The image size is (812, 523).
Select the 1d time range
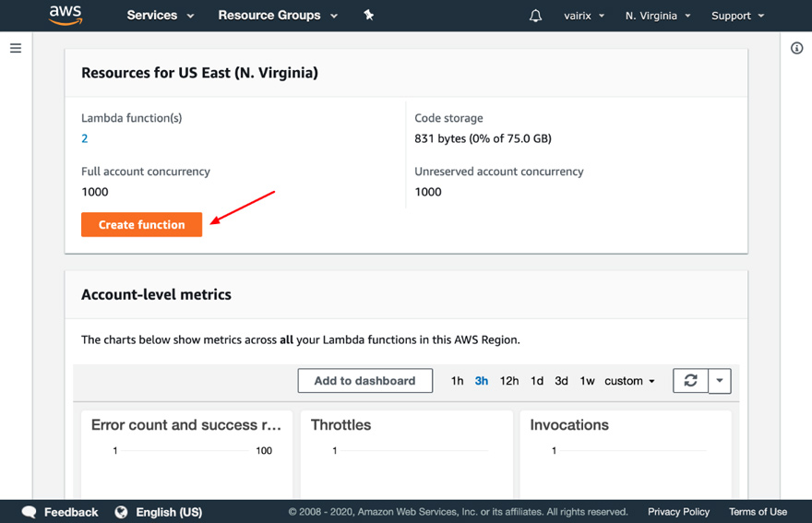(536, 381)
